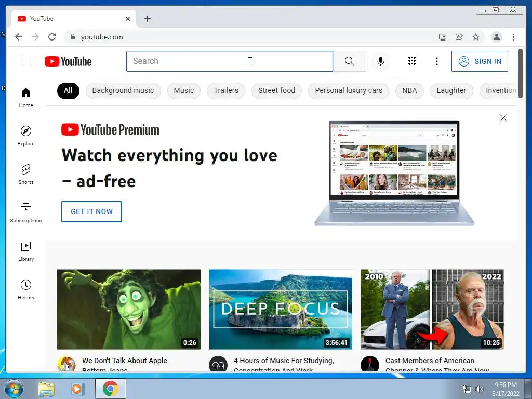Viewport: 532px width, 399px height.
Task: Click the share page icon
Action: click(x=459, y=37)
